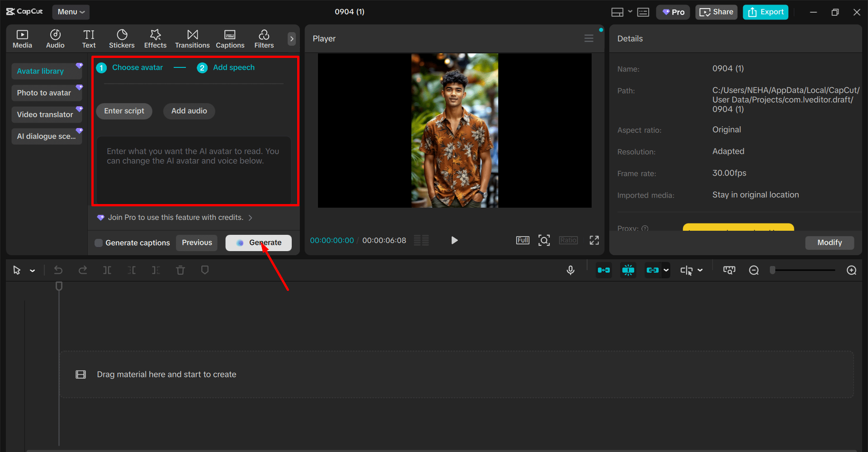Open the Menu dropdown
Image resolution: width=868 pixels, height=452 pixels.
click(x=71, y=12)
